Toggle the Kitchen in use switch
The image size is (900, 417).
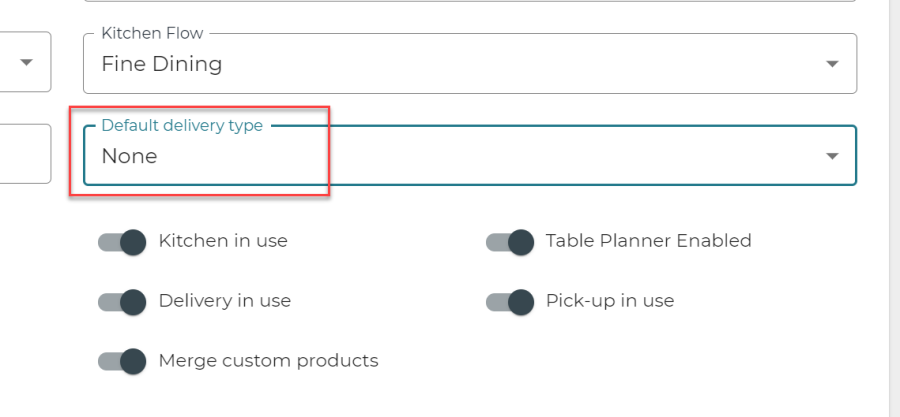pyautogui.click(x=122, y=242)
